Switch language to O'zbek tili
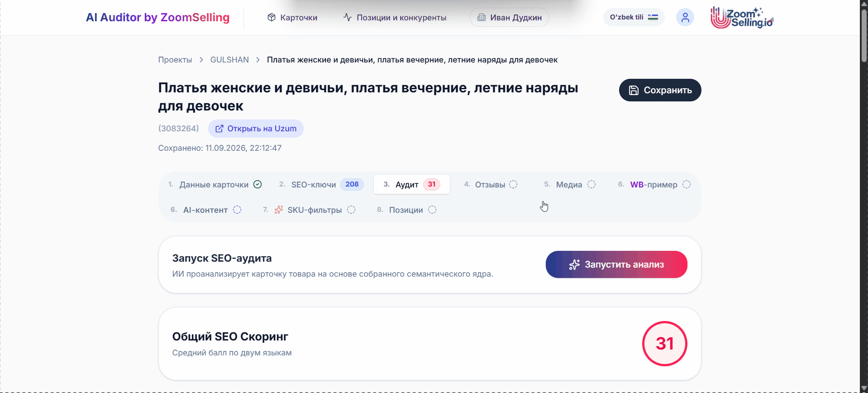The width and height of the screenshot is (868, 393). coord(634,17)
